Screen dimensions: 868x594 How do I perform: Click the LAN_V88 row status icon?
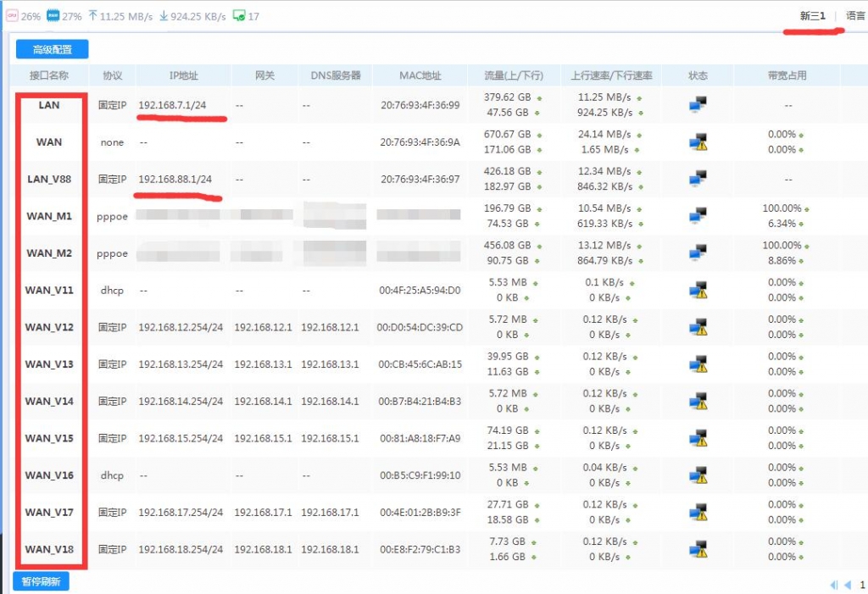click(698, 179)
